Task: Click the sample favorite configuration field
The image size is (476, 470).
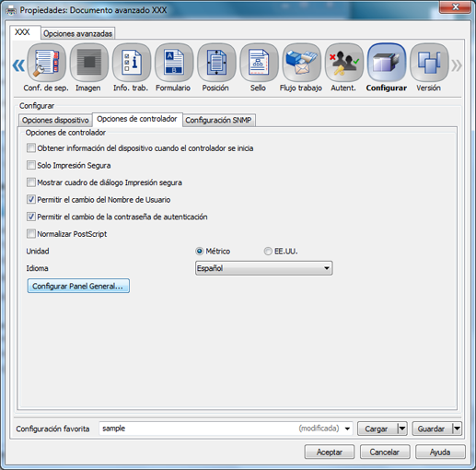Action: (226, 429)
